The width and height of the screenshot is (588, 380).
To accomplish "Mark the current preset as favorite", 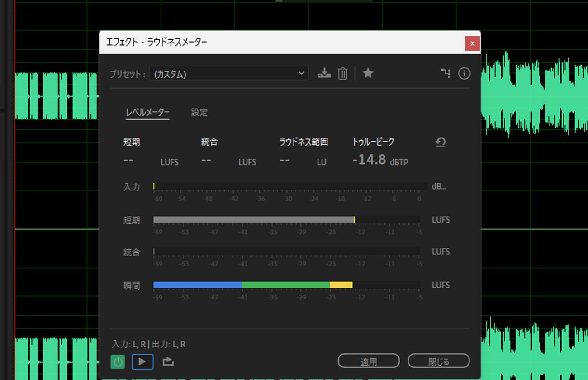I will [368, 73].
